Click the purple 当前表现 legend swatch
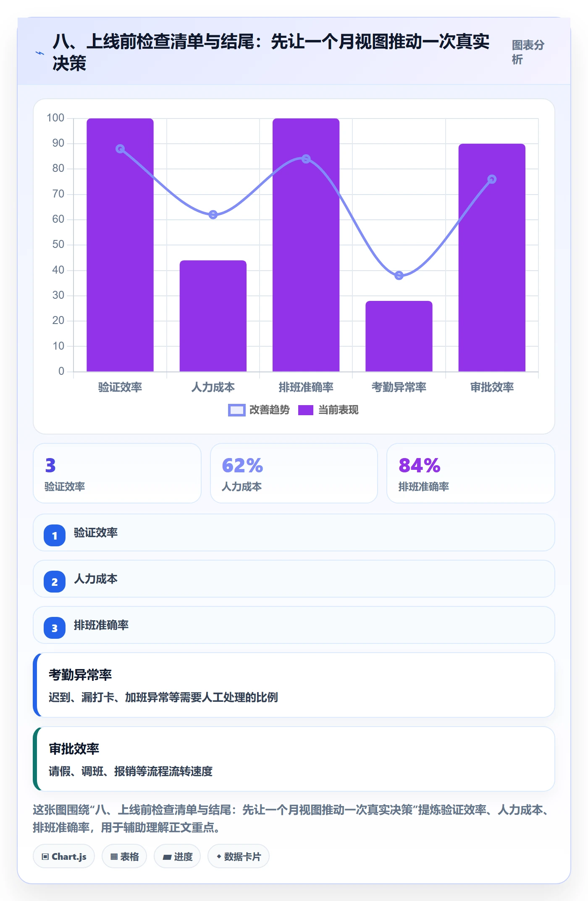Screen dimensions: 588x901 pyautogui.click(x=306, y=410)
